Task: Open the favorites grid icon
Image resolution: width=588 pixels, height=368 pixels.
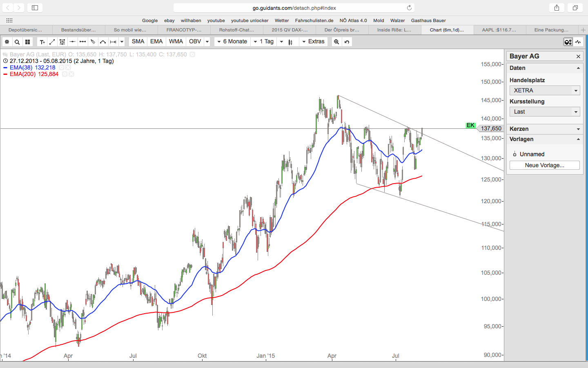Action: (x=9, y=20)
